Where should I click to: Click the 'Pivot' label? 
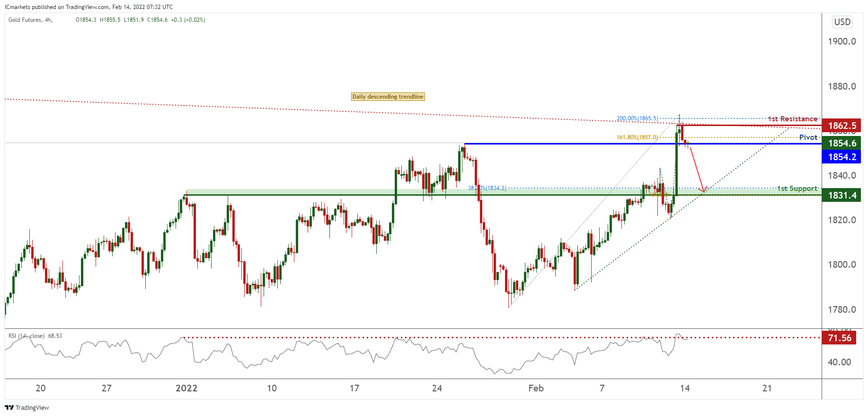(808, 137)
